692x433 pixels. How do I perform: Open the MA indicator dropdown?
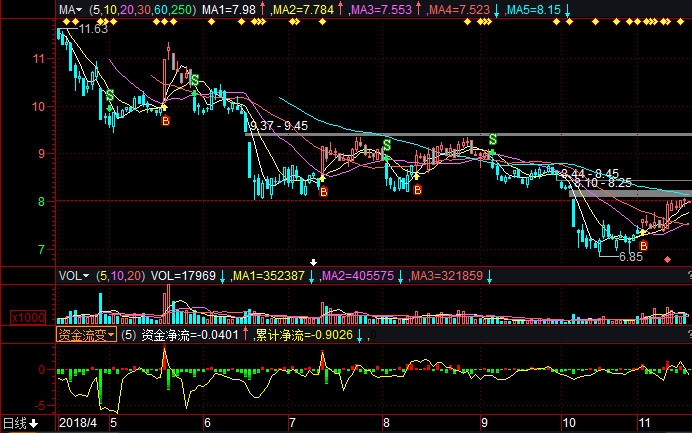point(69,10)
